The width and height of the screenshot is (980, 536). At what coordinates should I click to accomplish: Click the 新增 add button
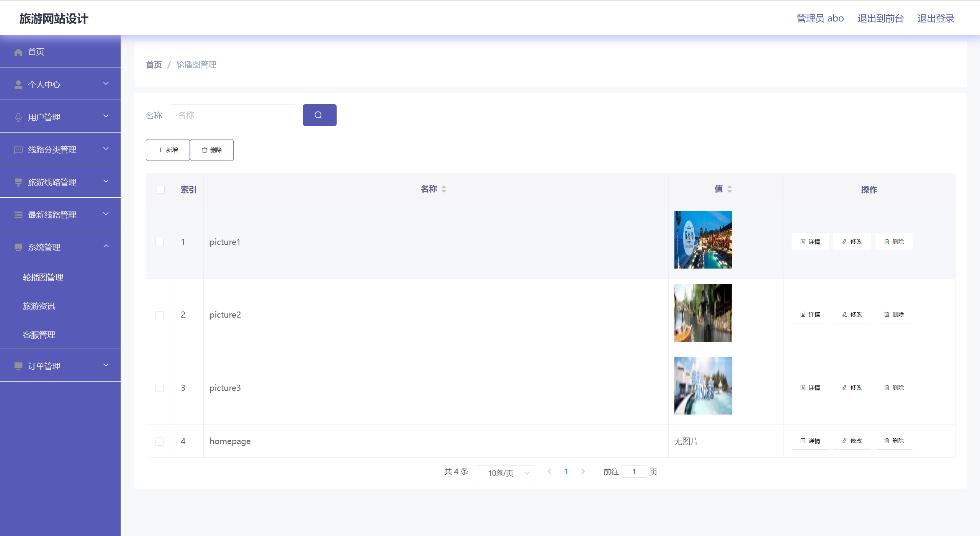[168, 150]
